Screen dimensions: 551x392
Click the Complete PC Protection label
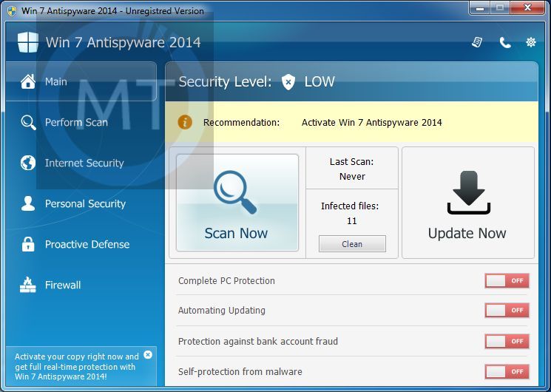click(x=226, y=280)
